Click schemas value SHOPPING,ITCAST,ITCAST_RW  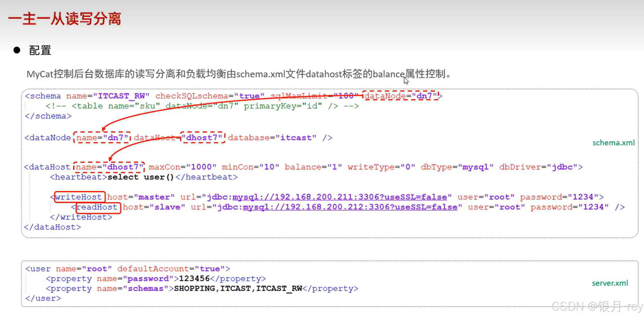[x=238, y=289]
